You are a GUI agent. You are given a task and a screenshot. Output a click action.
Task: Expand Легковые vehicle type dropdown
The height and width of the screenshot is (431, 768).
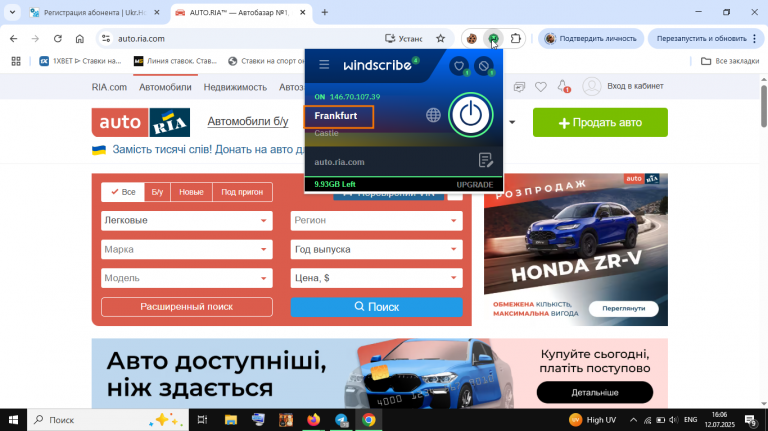[187, 221]
